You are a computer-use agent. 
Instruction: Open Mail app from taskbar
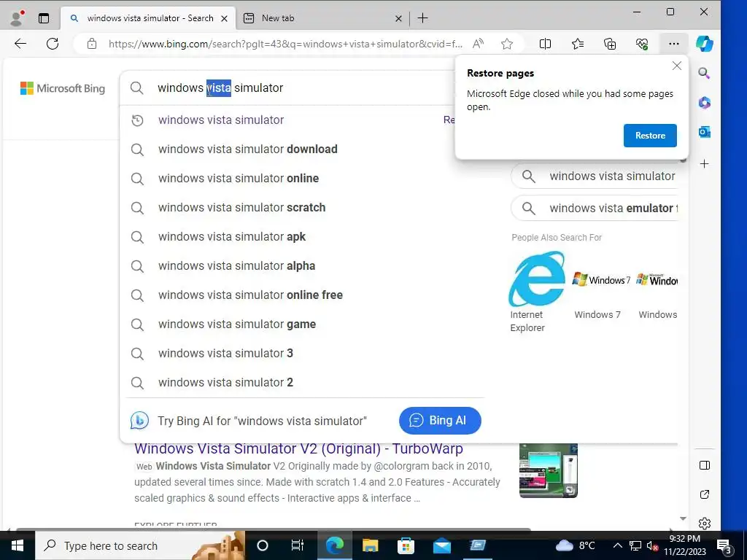click(442, 545)
